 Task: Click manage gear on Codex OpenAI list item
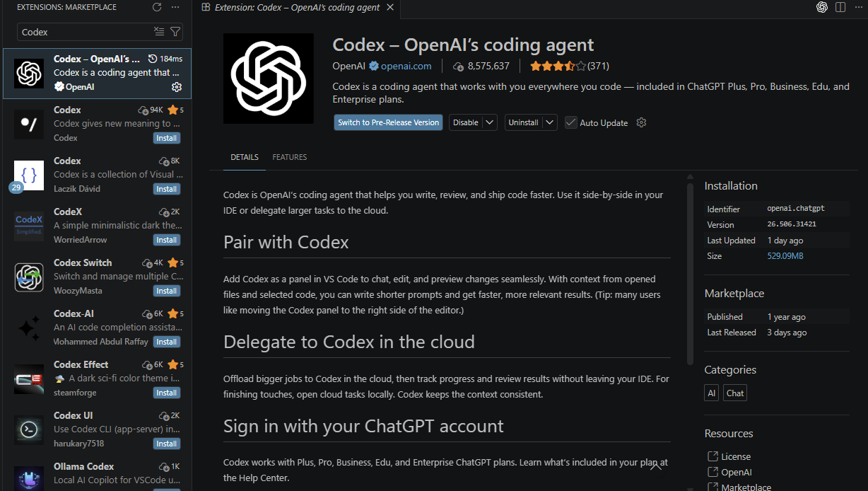point(177,86)
